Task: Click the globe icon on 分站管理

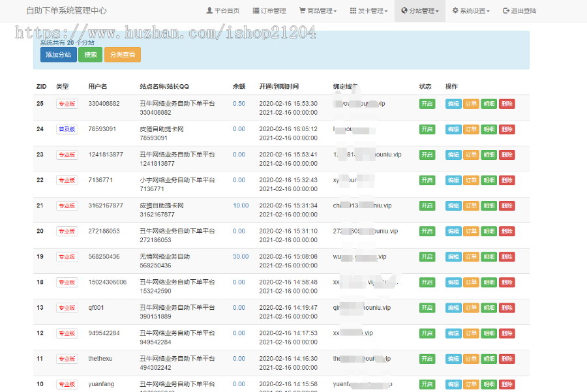Action: pos(403,10)
